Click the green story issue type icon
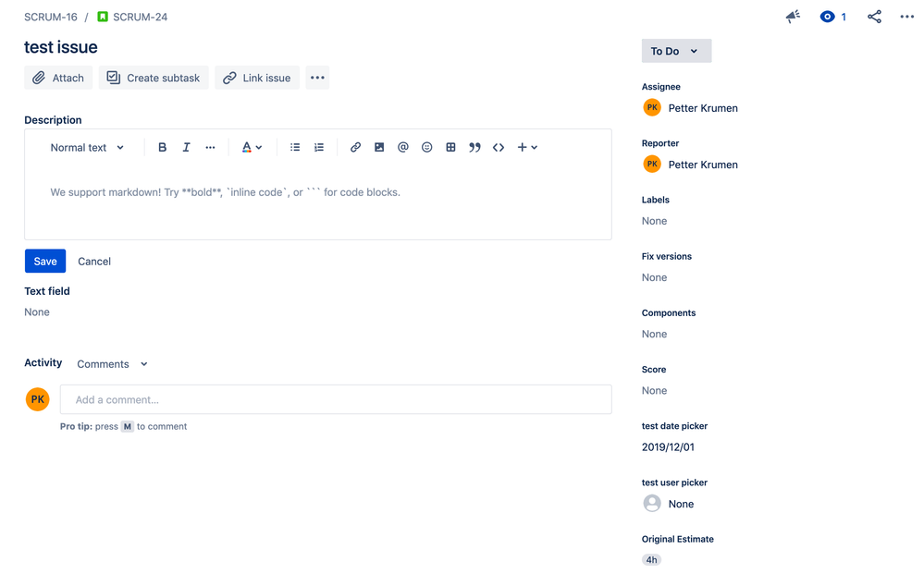This screenshot has height=574, width=924. (x=103, y=17)
